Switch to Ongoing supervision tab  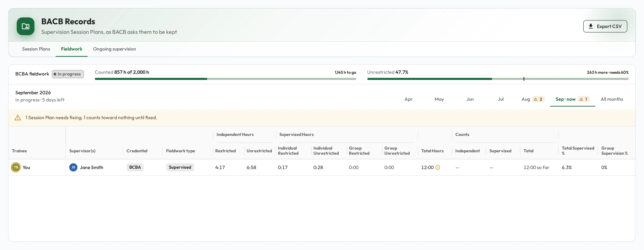click(114, 49)
